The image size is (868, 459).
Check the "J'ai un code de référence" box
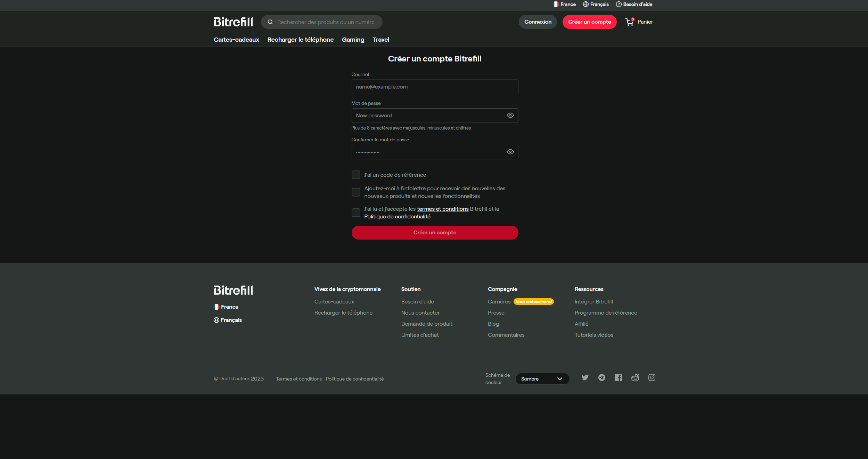[x=356, y=175]
